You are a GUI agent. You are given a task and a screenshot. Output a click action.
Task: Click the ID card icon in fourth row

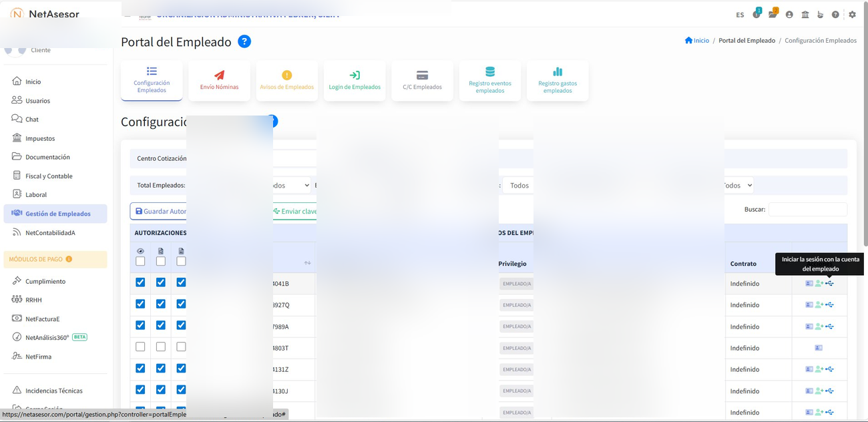click(x=819, y=348)
